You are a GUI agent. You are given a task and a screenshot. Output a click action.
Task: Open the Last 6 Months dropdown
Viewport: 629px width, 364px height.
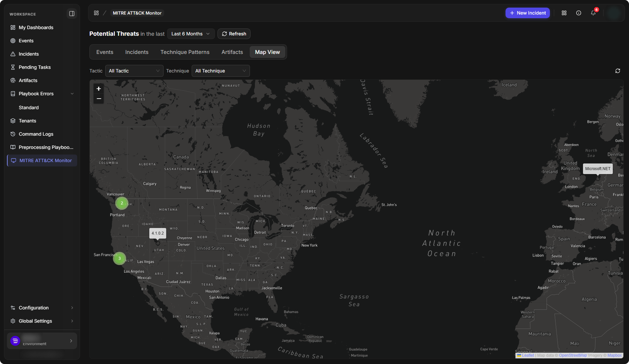191,34
